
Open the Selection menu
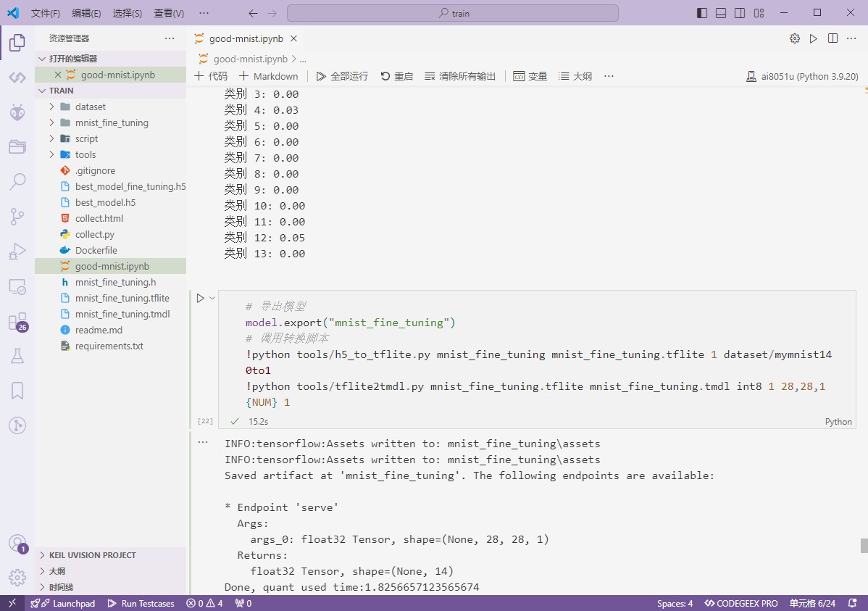point(128,13)
